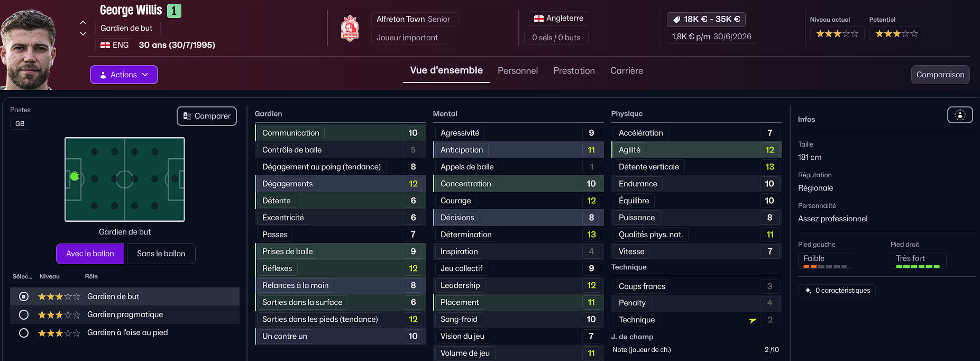Click the ENG nationality flag badge
The width and height of the screenshot is (980, 361).
(105, 46)
